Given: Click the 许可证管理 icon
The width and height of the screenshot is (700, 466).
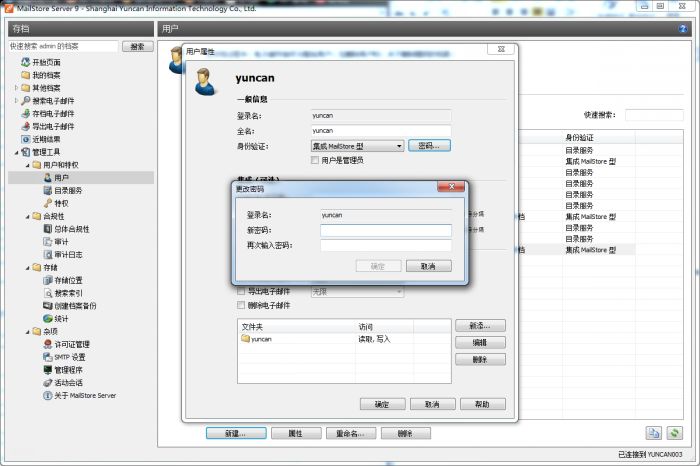Looking at the screenshot, I should click(48, 344).
